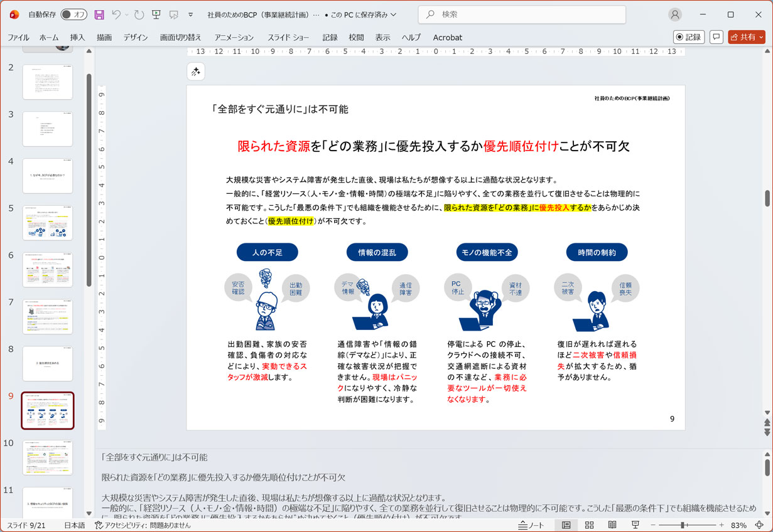This screenshot has height=532, width=773.
Task: Click the Undo icon
Action: point(118,14)
